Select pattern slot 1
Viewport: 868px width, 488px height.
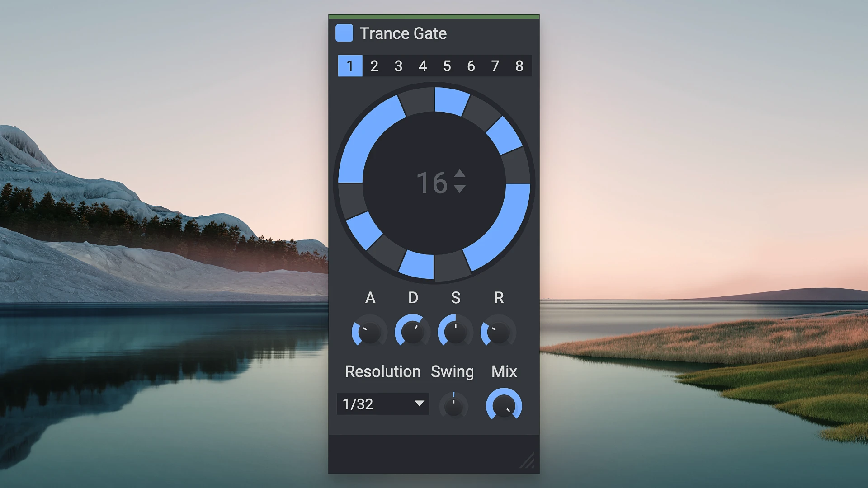point(350,66)
